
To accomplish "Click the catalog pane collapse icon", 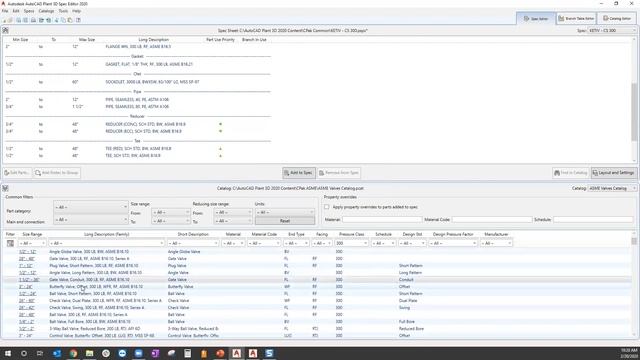I will pyautogui.click(x=5, y=188).
